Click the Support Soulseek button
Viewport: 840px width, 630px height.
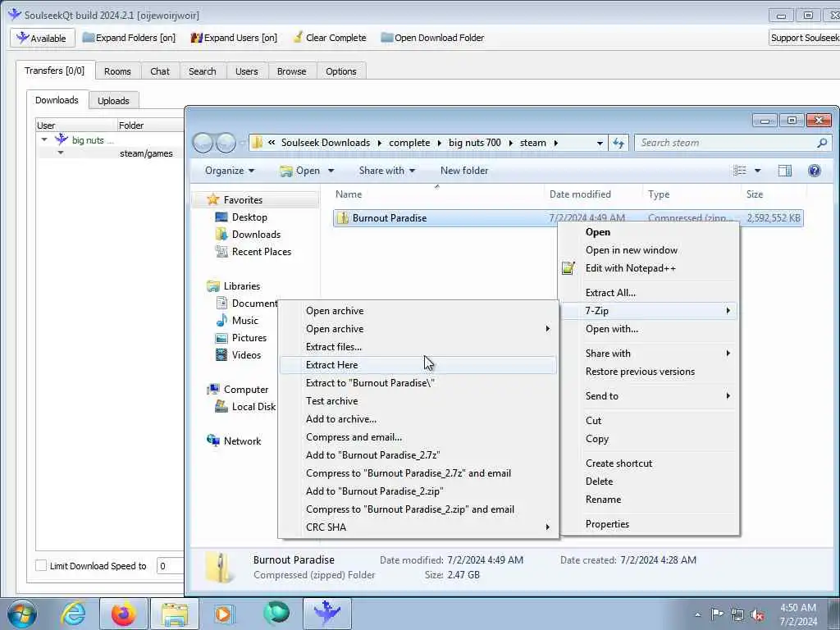[x=804, y=38]
